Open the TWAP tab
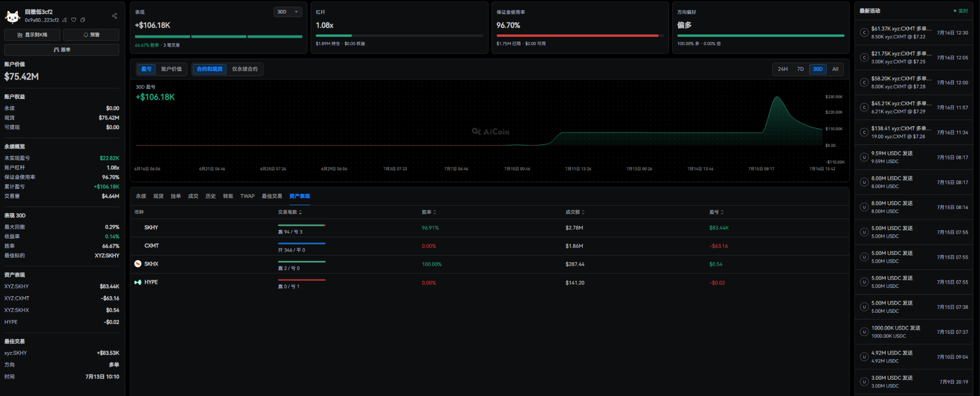 [x=247, y=196]
